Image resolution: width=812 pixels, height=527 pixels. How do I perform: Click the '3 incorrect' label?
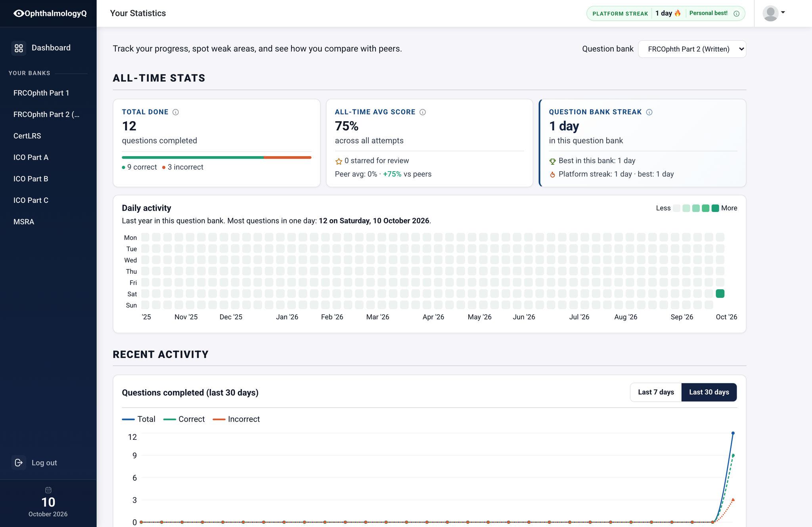(x=185, y=167)
